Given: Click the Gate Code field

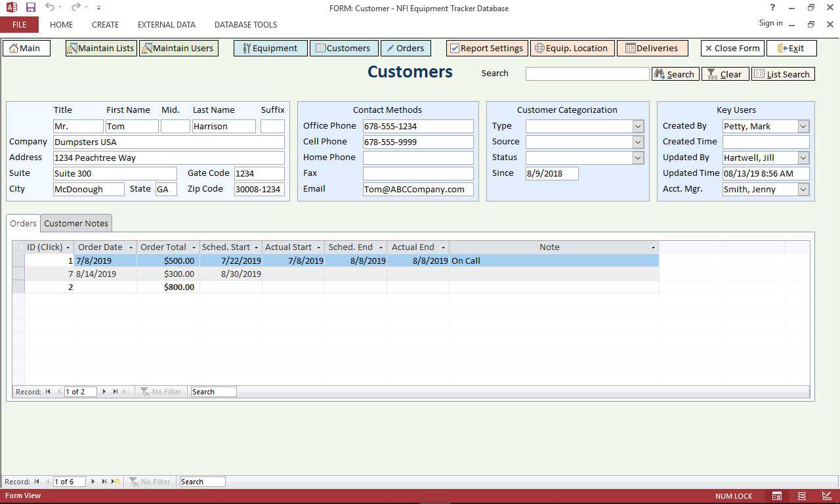Looking at the screenshot, I should pyautogui.click(x=259, y=174).
